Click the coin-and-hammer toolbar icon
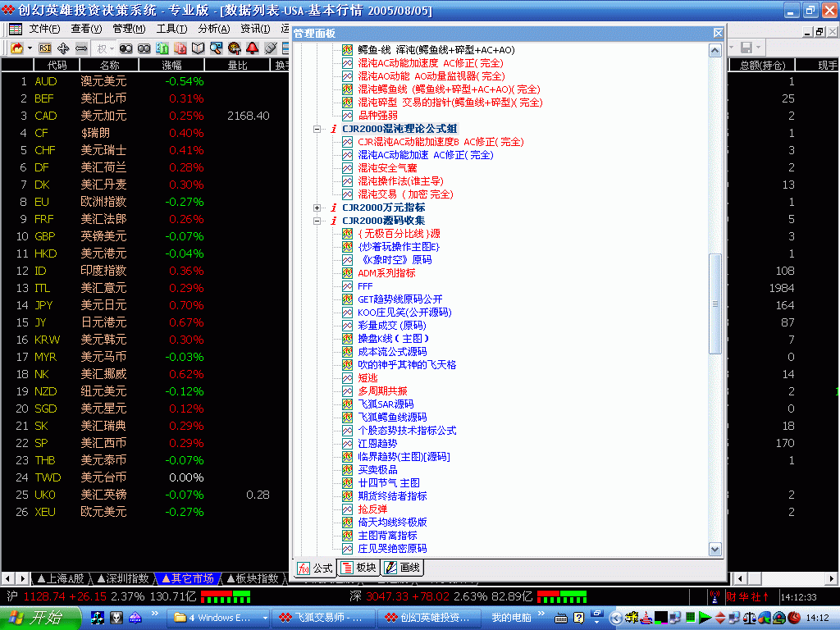The image size is (840, 630). coord(234,48)
